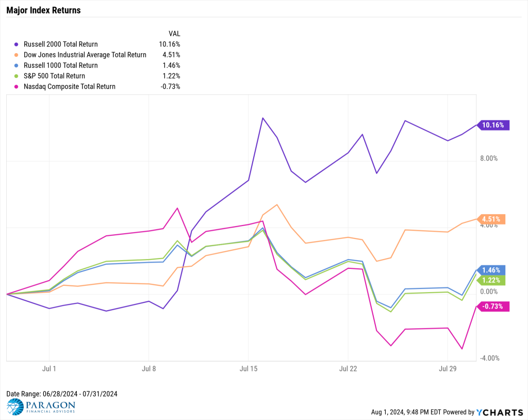Select the Russell 2000 Total Return label
Viewport: 528px width, 420px height.
tap(61, 44)
